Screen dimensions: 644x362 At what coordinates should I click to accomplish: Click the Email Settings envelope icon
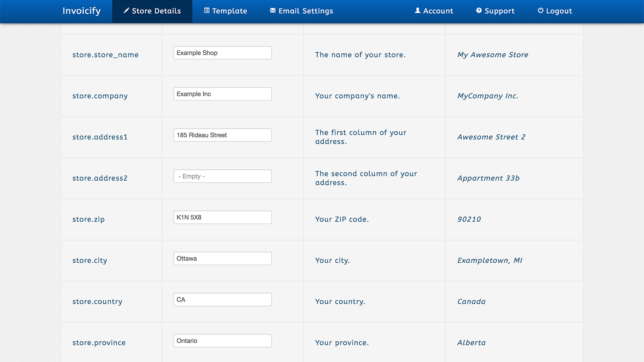click(x=272, y=10)
